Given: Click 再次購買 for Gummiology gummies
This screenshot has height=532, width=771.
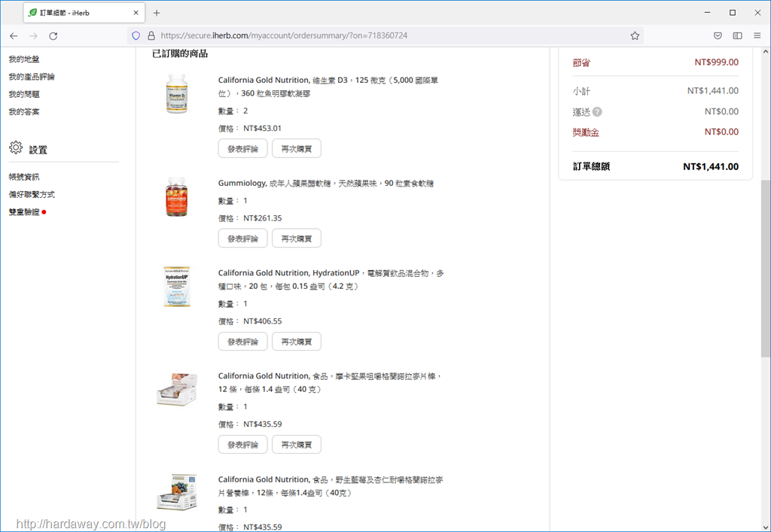Looking at the screenshot, I should pyautogui.click(x=297, y=239).
